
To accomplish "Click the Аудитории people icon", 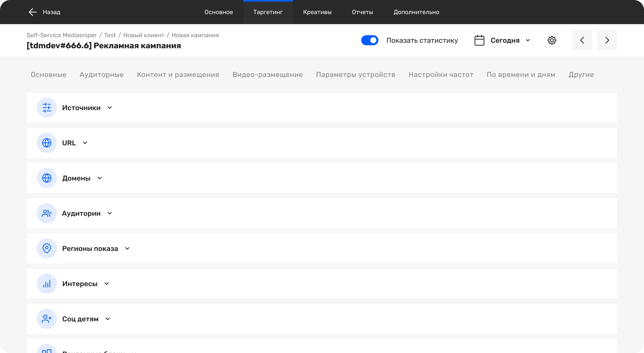I will point(47,213).
